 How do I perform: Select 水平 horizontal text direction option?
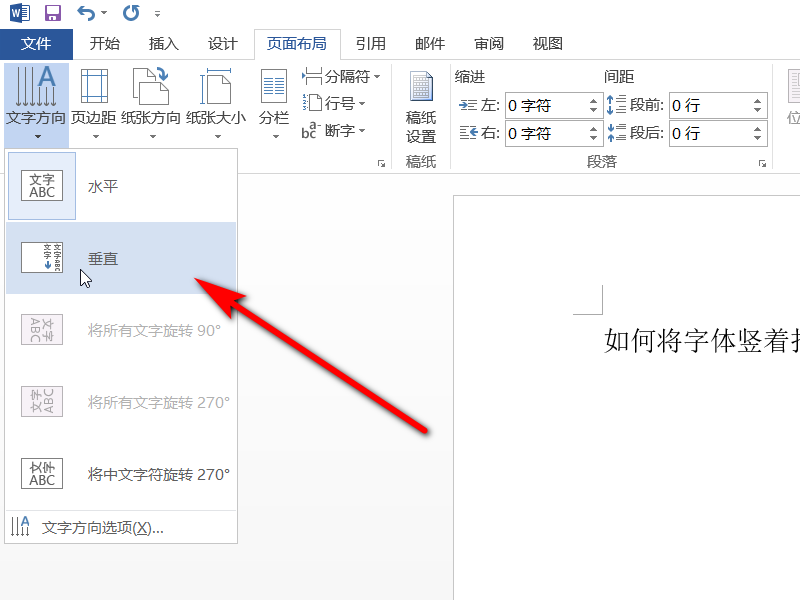(x=121, y=186)
